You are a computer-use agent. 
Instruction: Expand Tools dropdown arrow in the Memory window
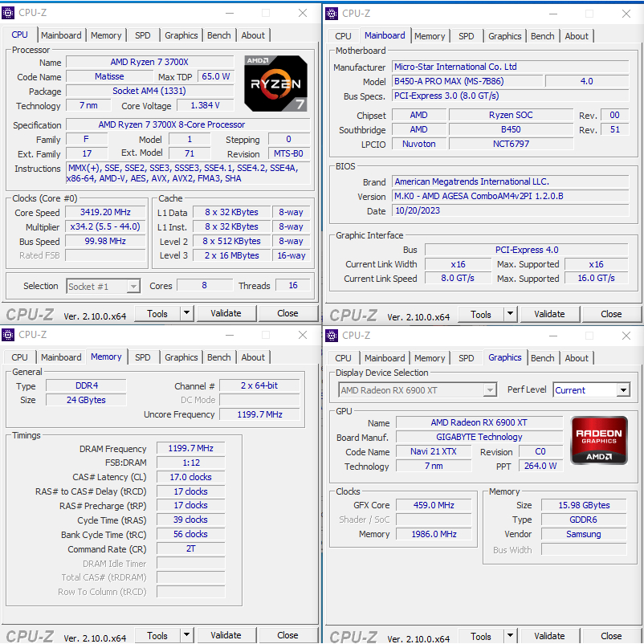click(186, 635)
